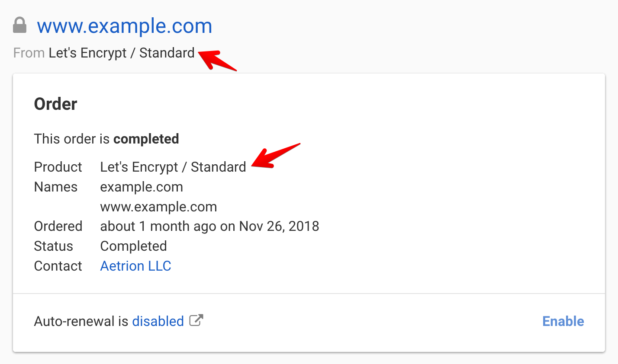Click the example.com name entry
This screenshot has height=364, width=618.
[x=142, y=187]
